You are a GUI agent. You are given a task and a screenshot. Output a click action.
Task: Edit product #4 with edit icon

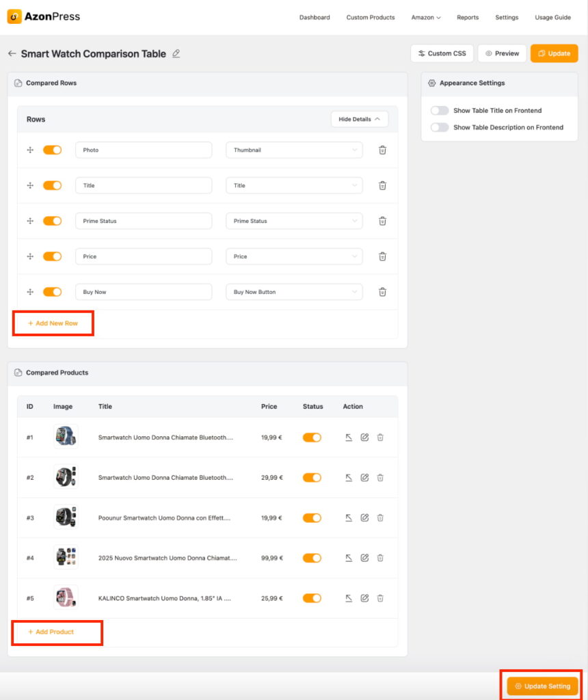[365, 558]
